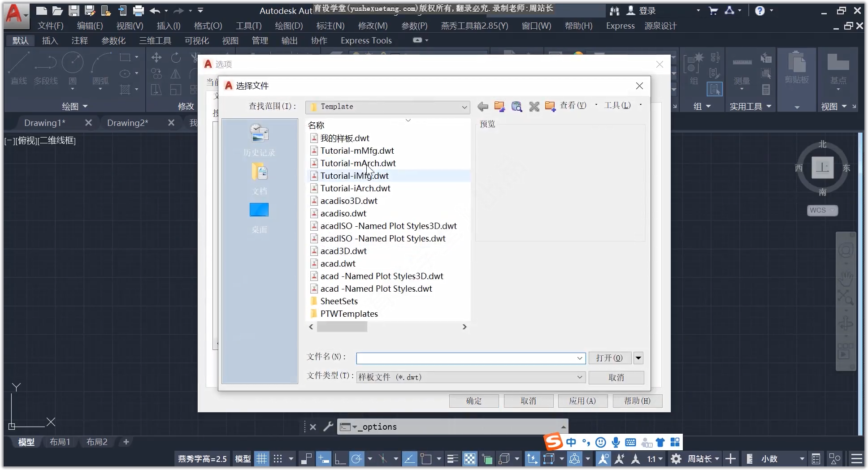Screen dimensions: 868x470
Task: Click the workspace switching gear icon in status bar
Action: click(x=676, y=459)
